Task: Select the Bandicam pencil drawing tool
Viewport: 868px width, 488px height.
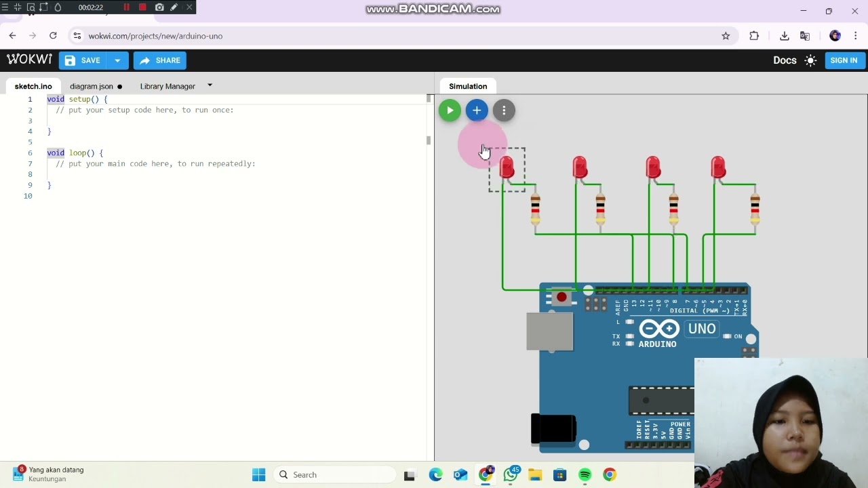Action: [x=174, y=7]
